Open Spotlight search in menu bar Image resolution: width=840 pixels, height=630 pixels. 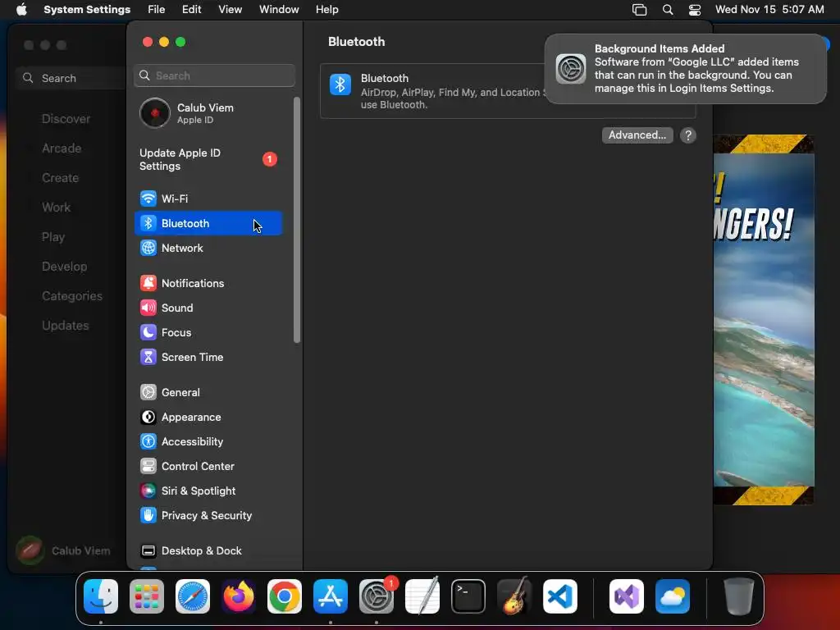[x=668, y=10]
